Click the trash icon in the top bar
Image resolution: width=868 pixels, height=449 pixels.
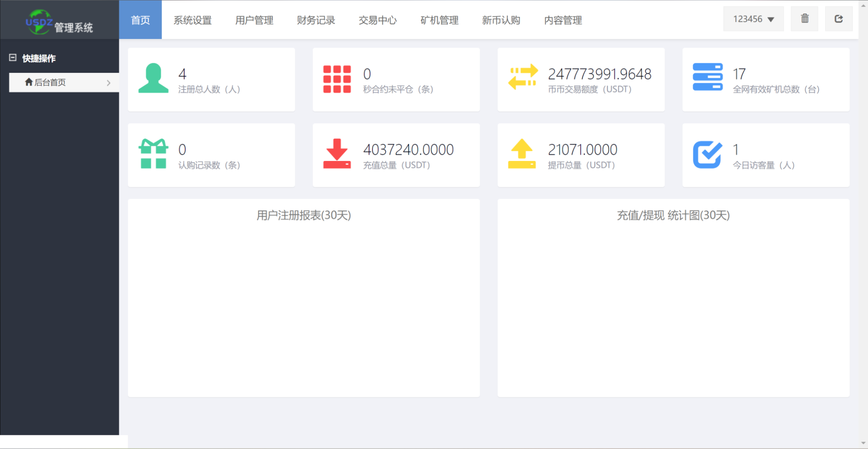(804, 18)
